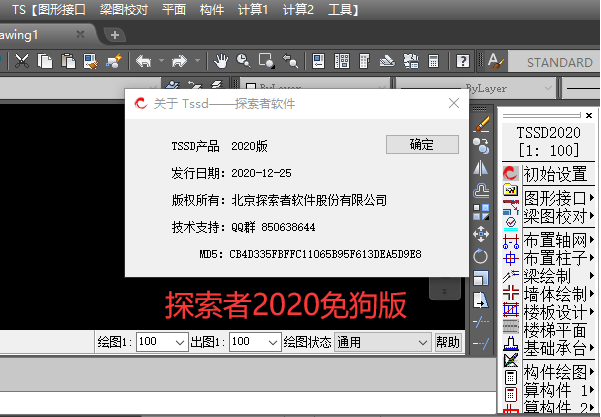The width and height of the screenshot is (601, 417).
Task: Open the Tool Palettes icon
Action: pos(365,61)
